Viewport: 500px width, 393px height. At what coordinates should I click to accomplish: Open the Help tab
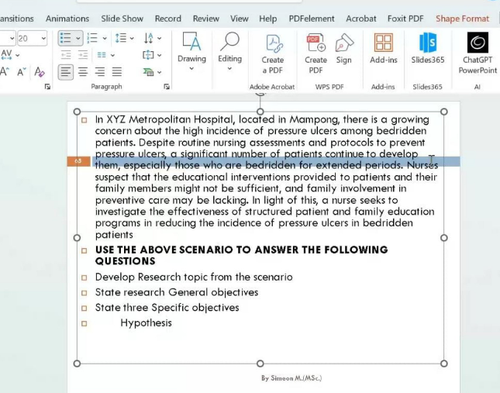coord(268,19)
